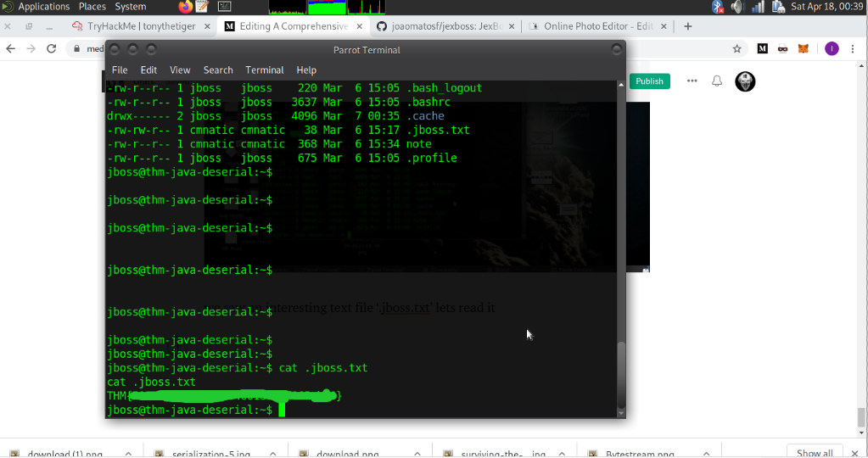868x458 pixels.
Task: Reload the current page
Action: [x=52, y=48]
